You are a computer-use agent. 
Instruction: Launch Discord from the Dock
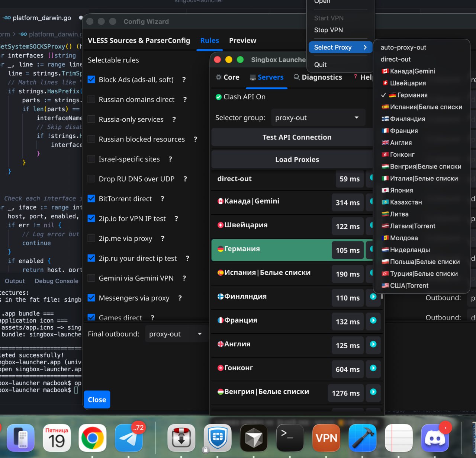point(435,438)
